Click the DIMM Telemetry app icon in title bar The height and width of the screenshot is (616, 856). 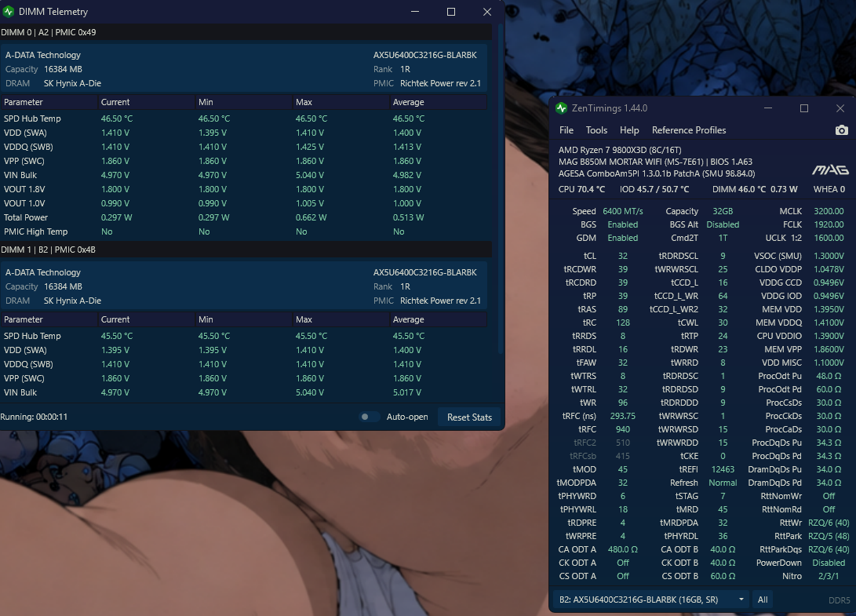[x=8, y=12]
